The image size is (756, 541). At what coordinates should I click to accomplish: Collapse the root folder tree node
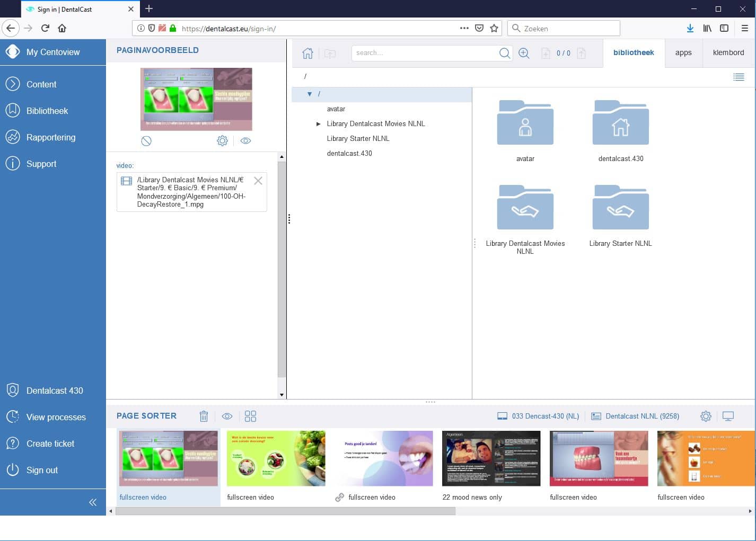[x=310, y=94]
